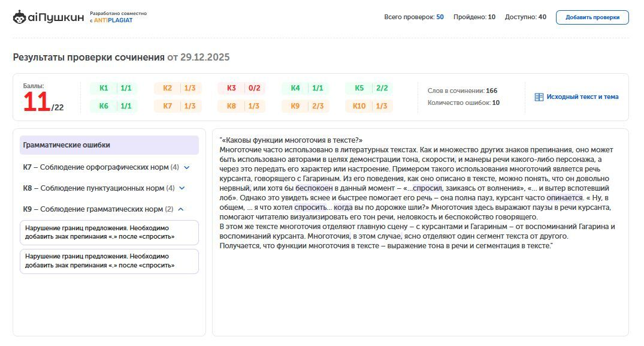Click the К1 1/1 score badge

114,88
